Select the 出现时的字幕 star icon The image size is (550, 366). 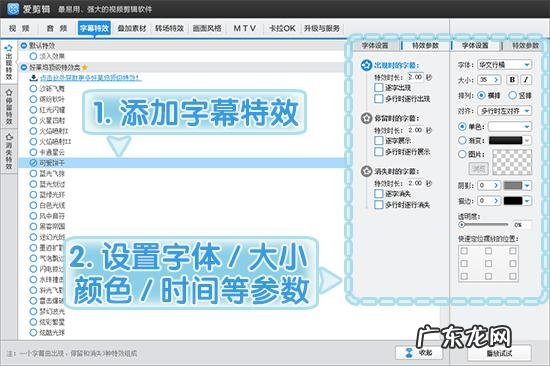click(366, 65)
